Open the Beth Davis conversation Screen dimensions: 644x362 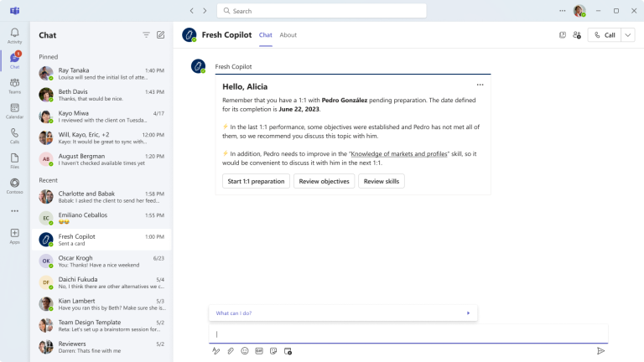pos(101,95)
